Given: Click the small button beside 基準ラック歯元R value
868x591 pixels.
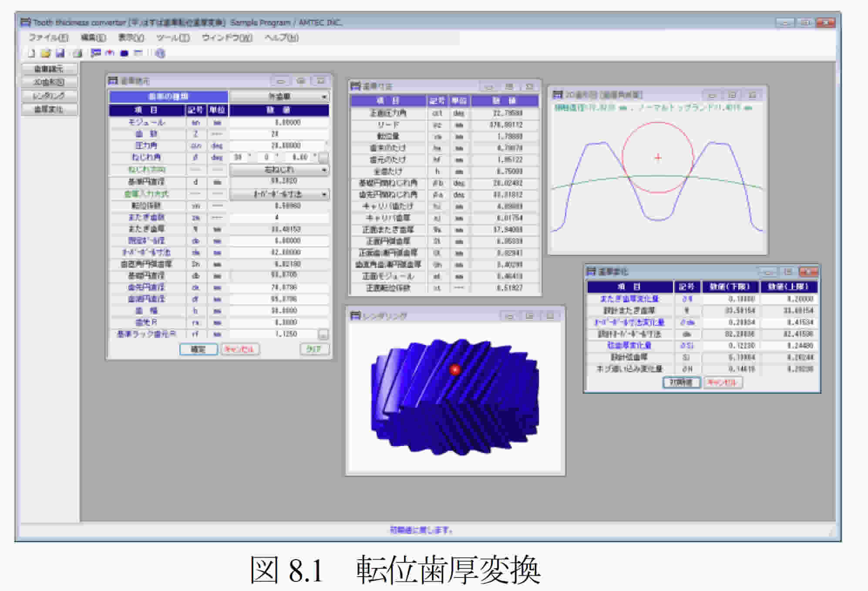Looking at the screenshot, I should click(x=323, y=334).
